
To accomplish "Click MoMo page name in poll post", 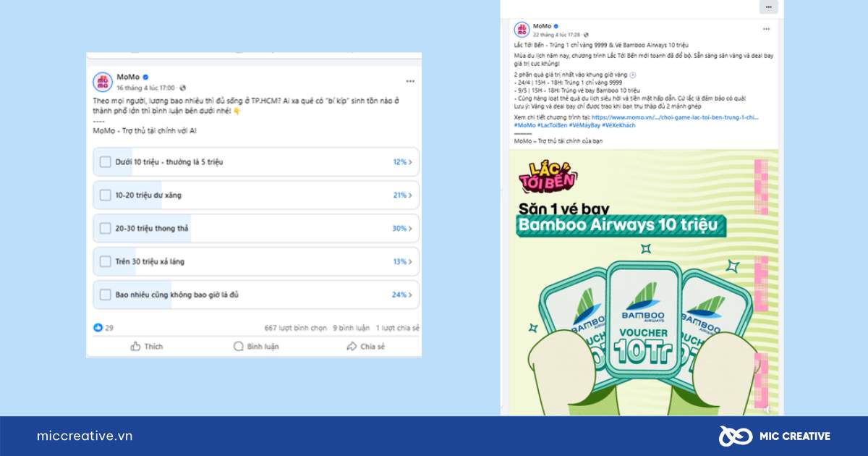I will pos(127,77).
